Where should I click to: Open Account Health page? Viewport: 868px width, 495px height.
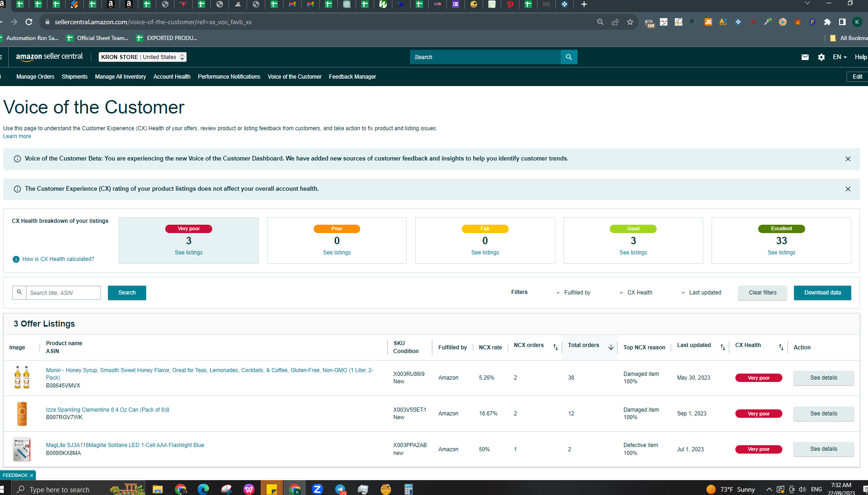click(x=172, y=77)
